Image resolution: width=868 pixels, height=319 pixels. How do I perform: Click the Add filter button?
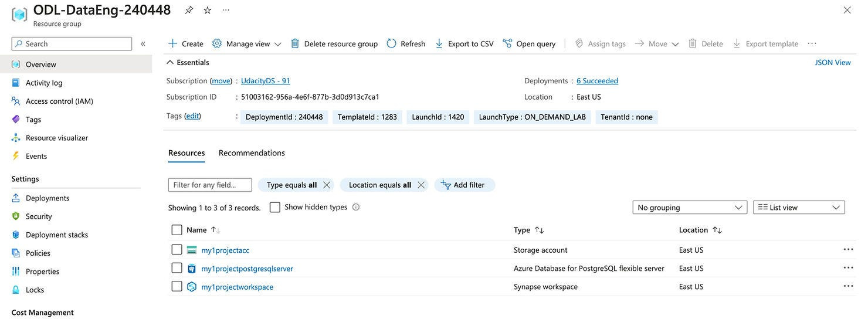point(464,185)
